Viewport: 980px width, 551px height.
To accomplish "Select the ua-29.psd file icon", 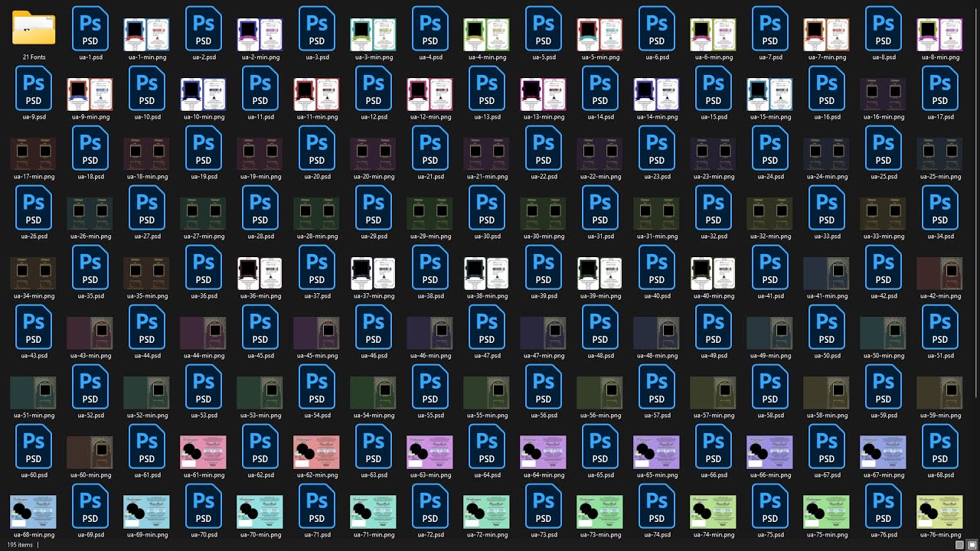I will [374, 208].
